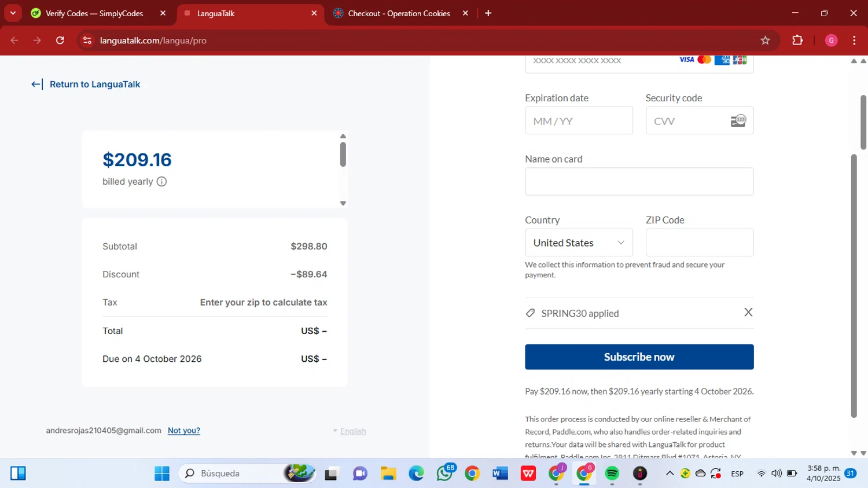The width and height of the screenshot is (868, 488).
Task: Click the Due on 4 October 2026 text
Action: [x=152, y=359]
